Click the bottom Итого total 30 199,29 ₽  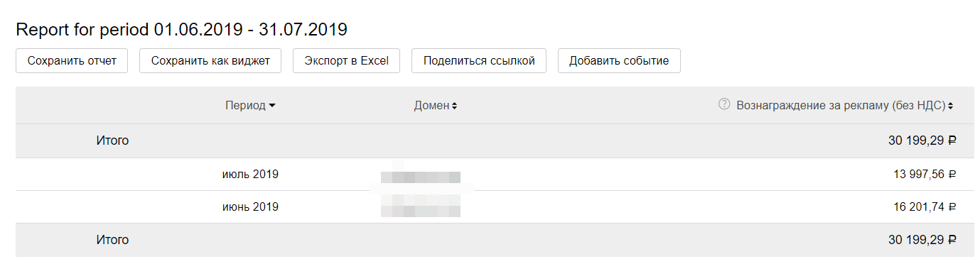922,240
